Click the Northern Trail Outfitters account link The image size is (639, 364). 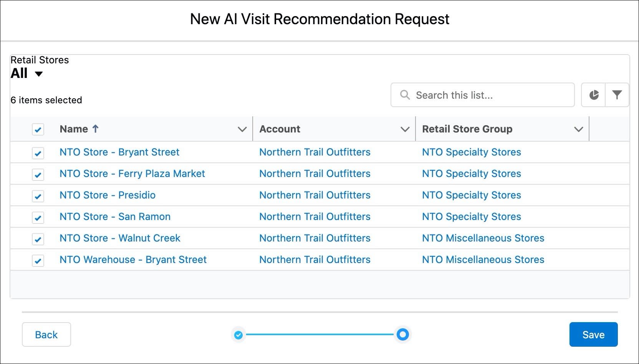315,152
